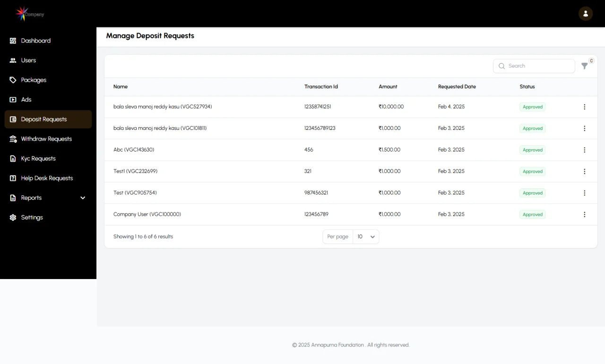605x364 pixels.
Task: Click the Amount column header
Action: 388,87
